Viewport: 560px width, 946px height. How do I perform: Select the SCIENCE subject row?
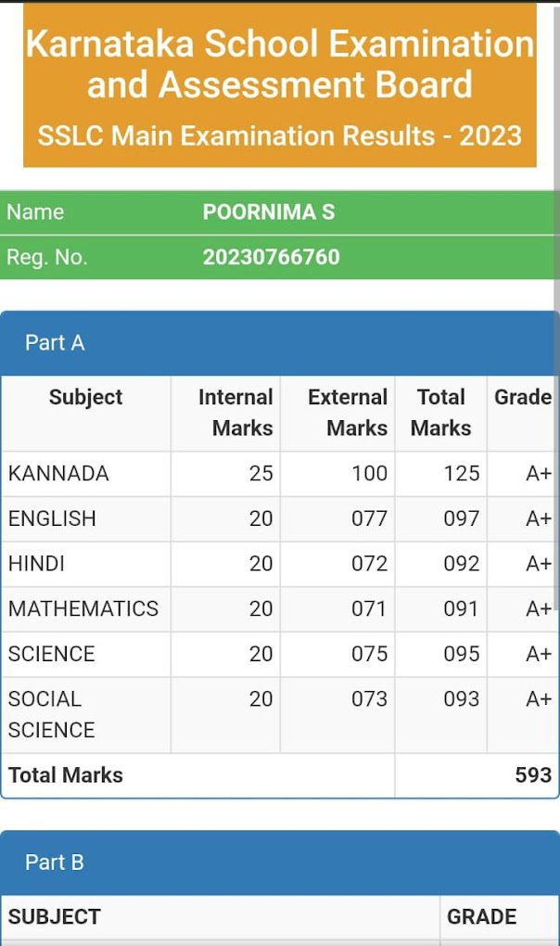(280, 654)
